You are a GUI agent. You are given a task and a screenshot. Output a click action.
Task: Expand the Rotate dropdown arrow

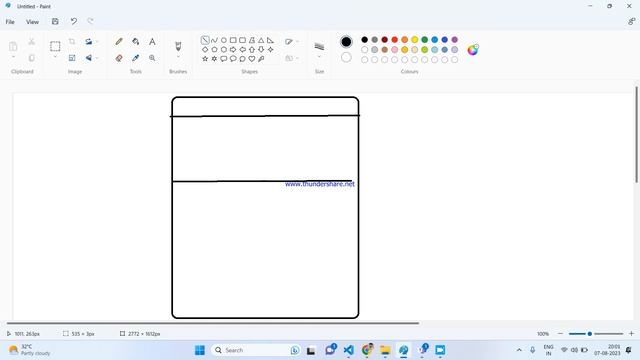tap(97, 42)
